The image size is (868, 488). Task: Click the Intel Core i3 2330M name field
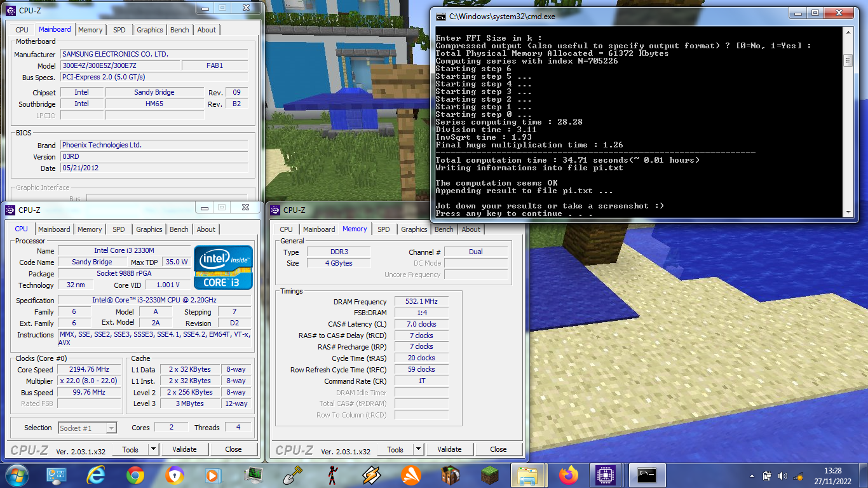coord(124,251)
